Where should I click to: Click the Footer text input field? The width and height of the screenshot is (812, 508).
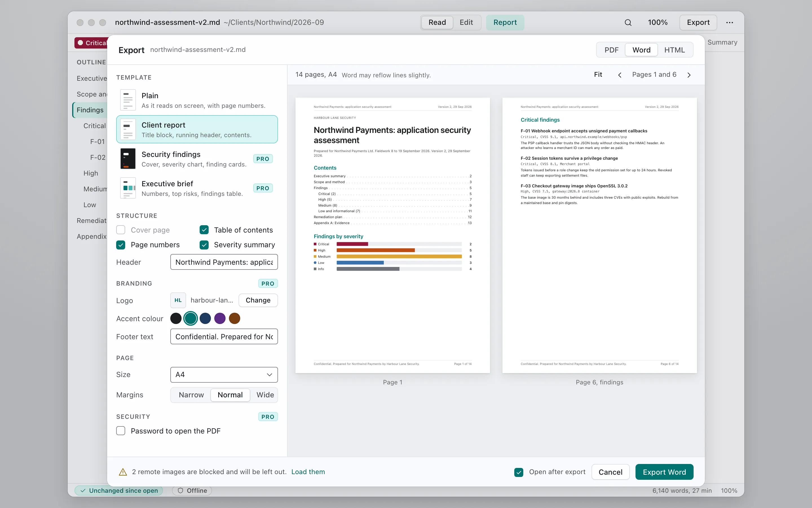click(x=224, y=337)
